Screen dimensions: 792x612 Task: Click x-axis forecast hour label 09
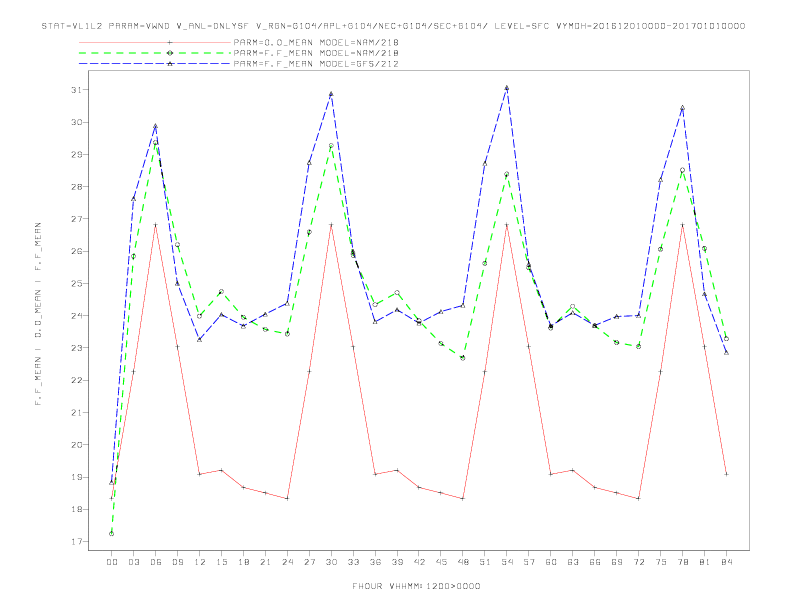click(x=177, y=562)
